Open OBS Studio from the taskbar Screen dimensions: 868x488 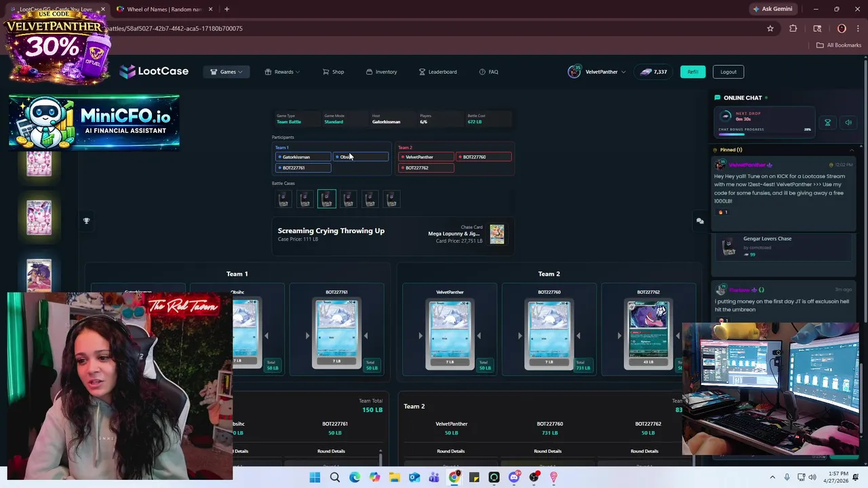(x=534, y=478)
